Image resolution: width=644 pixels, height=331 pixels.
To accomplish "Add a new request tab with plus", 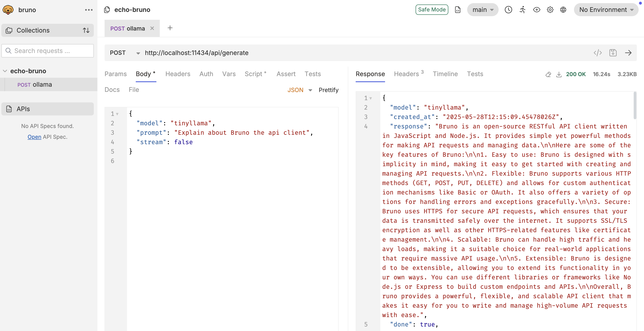I will (170, 28).
